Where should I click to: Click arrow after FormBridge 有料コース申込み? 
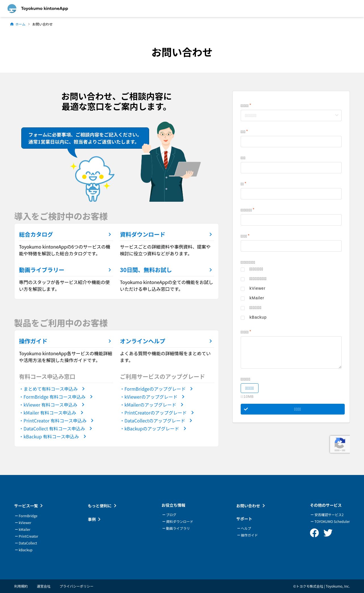coord(91,397)
